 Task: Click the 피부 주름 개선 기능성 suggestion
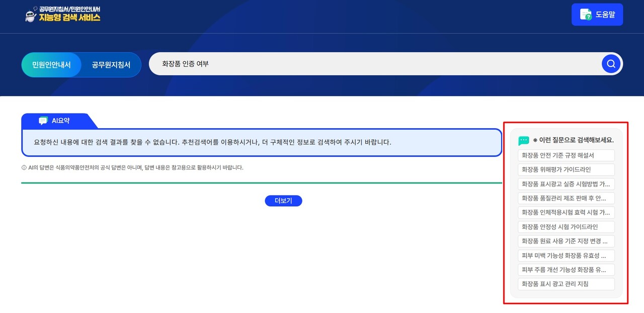pos(566,270)
